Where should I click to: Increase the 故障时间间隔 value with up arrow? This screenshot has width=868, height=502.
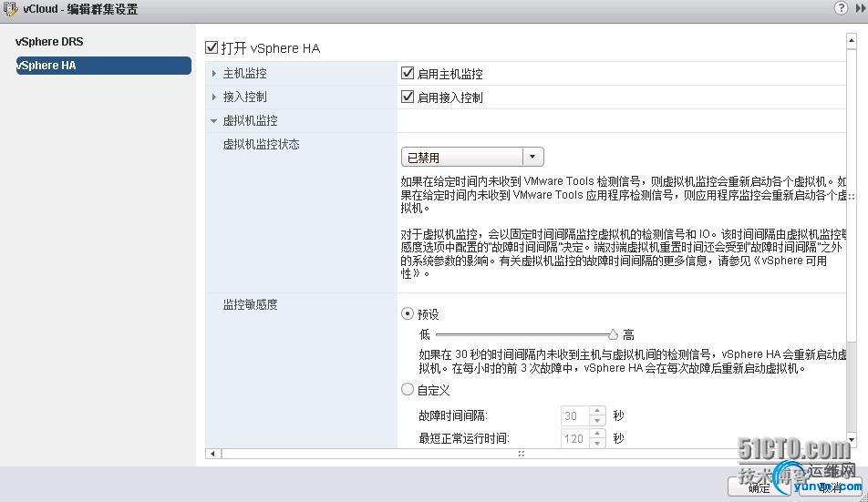pyautogui.click(x=597, y=411)
